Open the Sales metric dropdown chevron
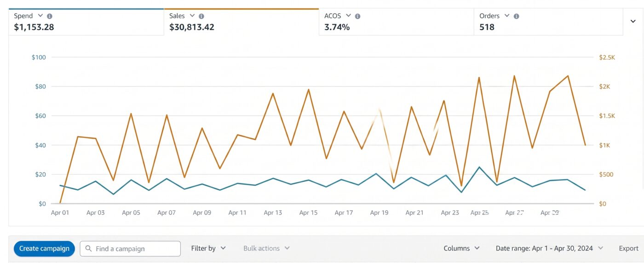The image size is (644, 263). pos(192,16)
